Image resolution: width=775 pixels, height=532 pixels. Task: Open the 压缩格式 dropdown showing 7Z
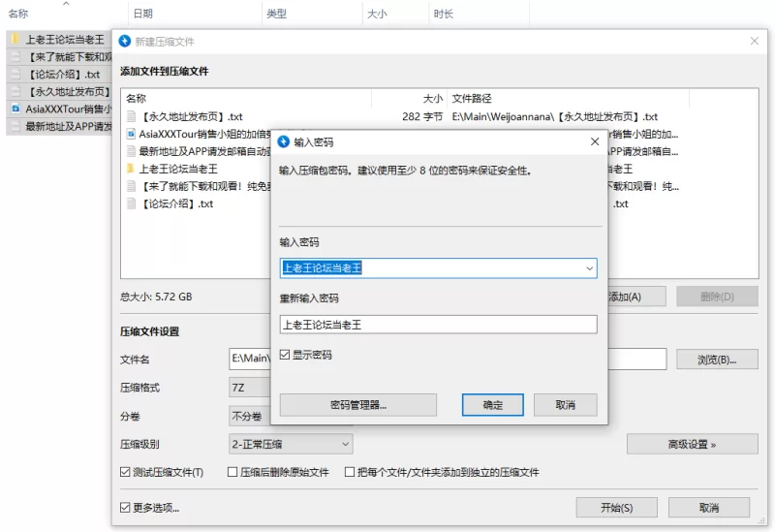[250, 388]
